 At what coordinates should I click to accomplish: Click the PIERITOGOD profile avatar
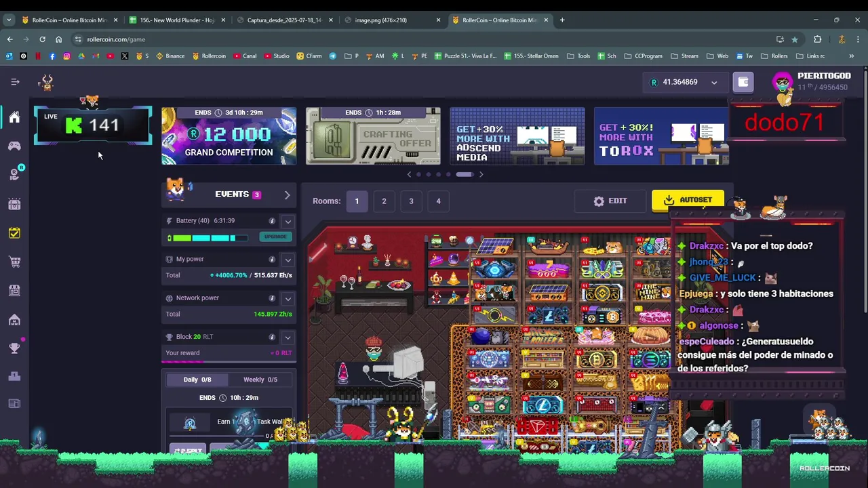(x=783, y=83)
